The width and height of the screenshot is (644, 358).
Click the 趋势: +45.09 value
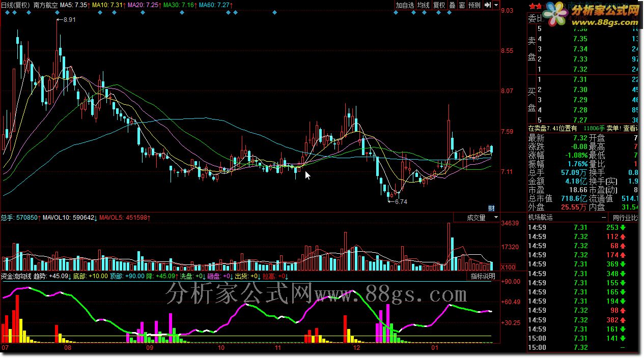pyautogui.click(x=52, y=277)
